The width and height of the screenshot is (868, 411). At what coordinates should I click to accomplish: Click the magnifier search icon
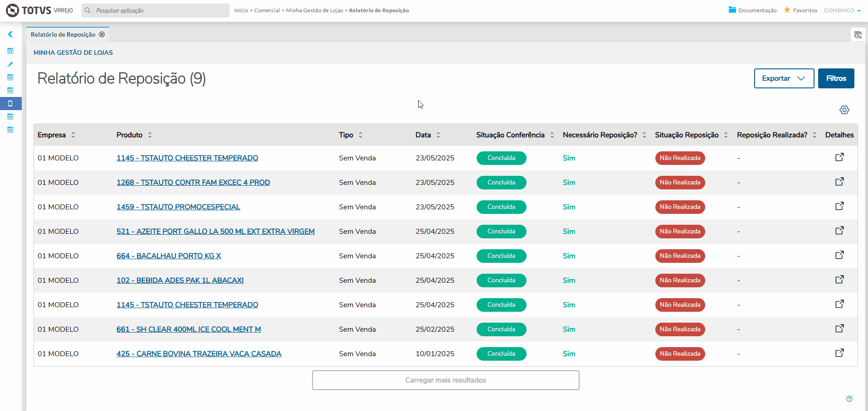pos(88,10)
